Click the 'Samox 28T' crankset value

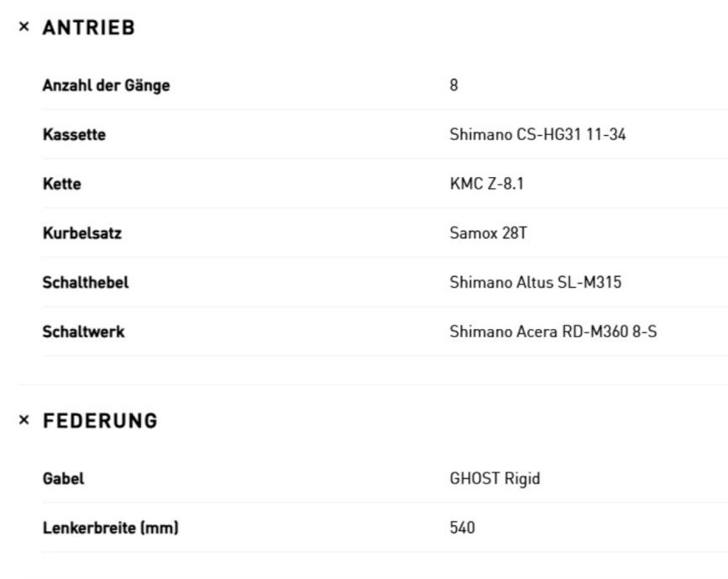click(x=488, y=233)
